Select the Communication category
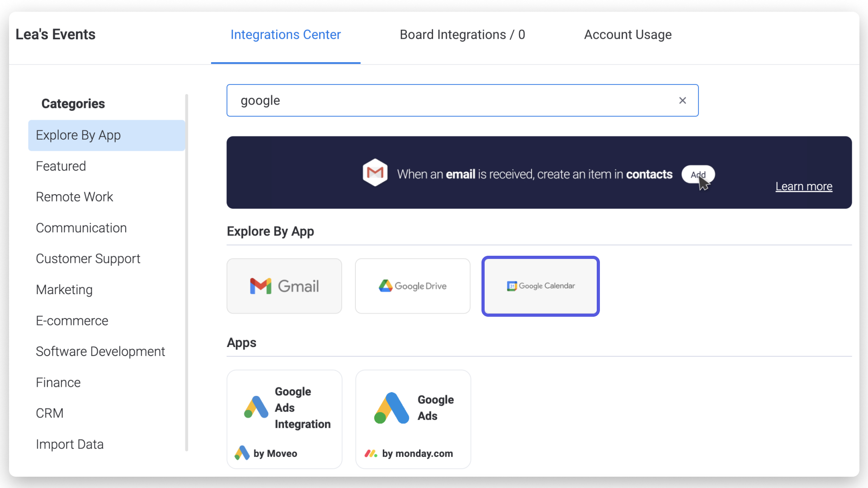The height and width of the screenshot is (488, 868). click(x=81, y=228)
